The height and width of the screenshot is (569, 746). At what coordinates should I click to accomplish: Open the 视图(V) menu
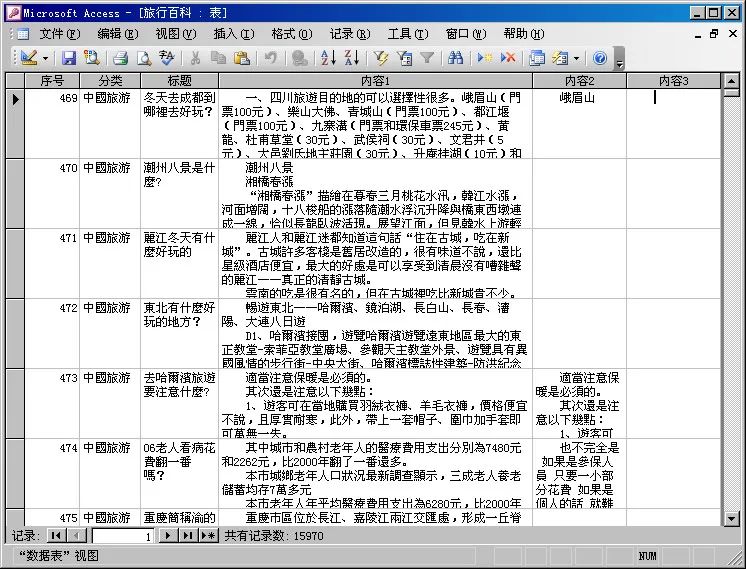pyautogui.click(x=176, y=34)
